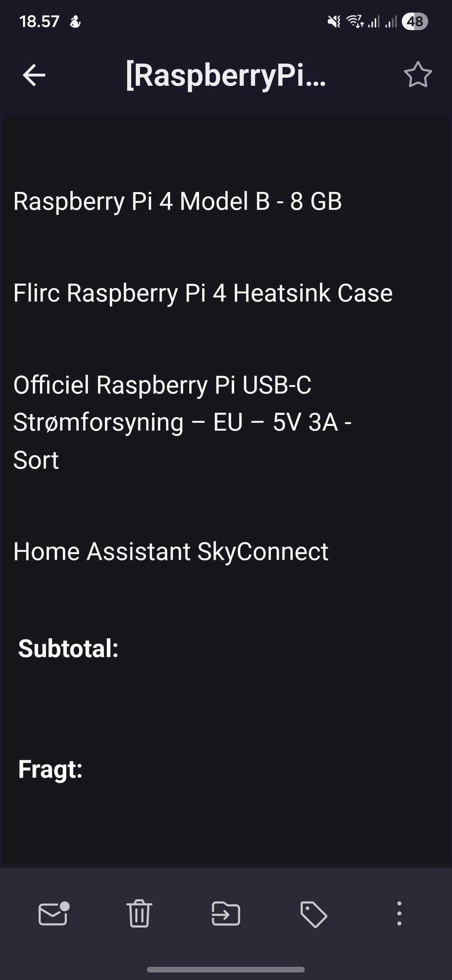Star this RaspberryPi email

pyautogui.click(x=418, y=75)
